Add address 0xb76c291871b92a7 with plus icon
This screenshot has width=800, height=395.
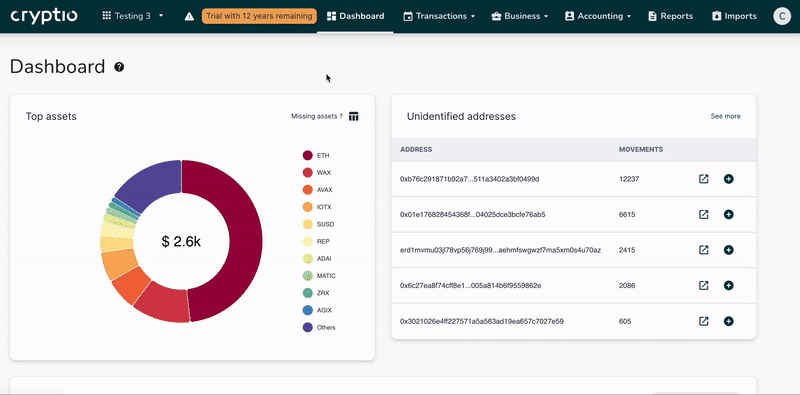click(x=729, y=179)
